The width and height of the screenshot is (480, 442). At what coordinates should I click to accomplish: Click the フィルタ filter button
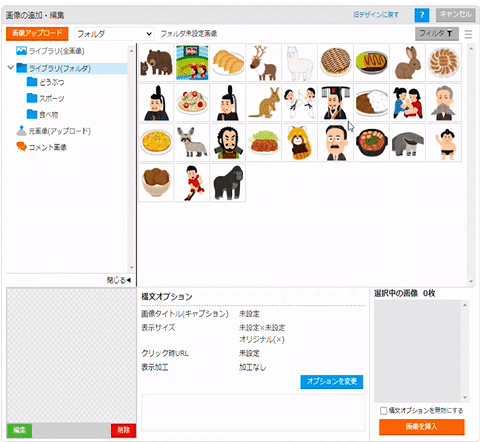437,33
